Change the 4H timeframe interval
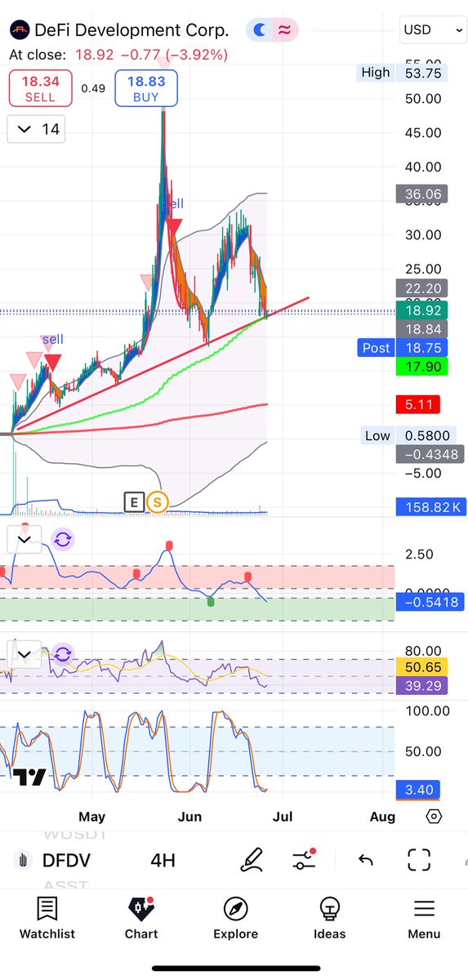The height and width of the screenshot is (980, 468). pos(163,860)
